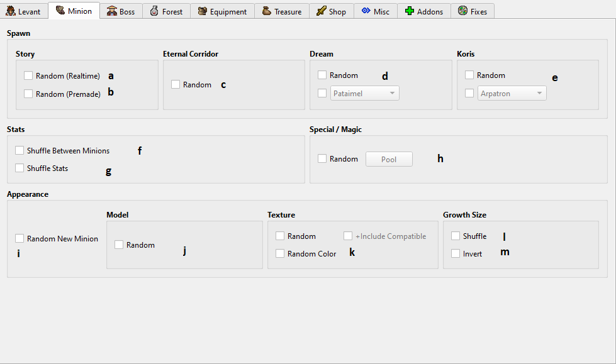616x364 pixels.
Task: Click the Addons green plus icon
Action: pos(410,11)
